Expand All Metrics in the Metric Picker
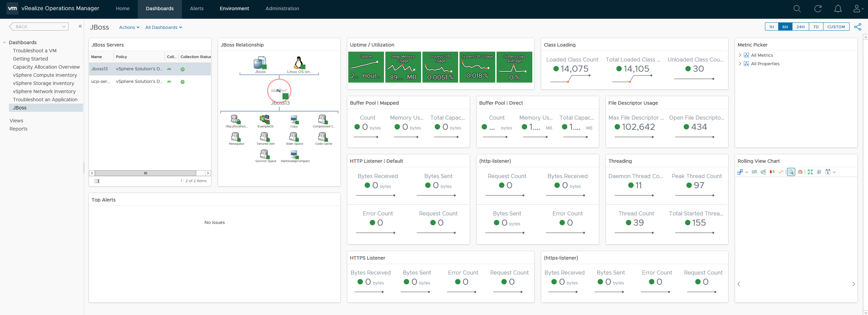This screenshot has height=315, width=868. (741, 55)
